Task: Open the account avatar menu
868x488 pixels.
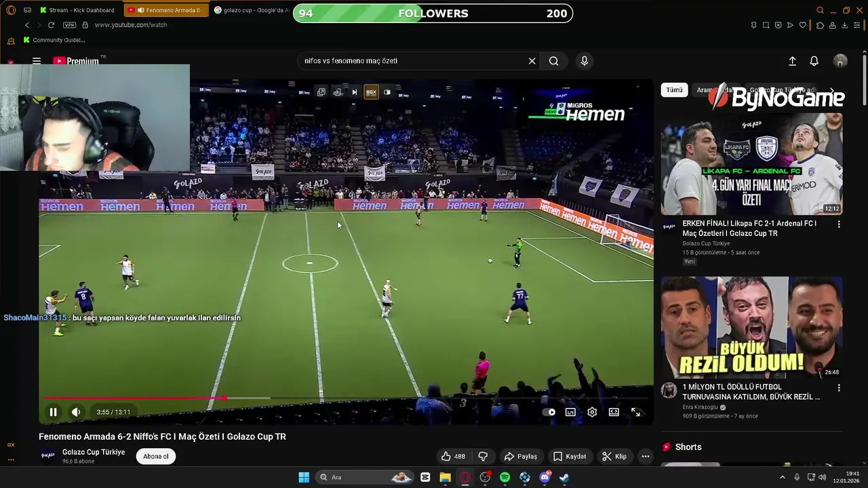Action: click(840, 61)
